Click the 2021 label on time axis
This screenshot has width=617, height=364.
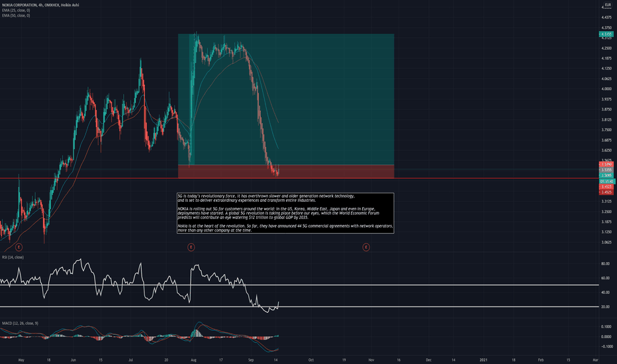coord(484,359)
